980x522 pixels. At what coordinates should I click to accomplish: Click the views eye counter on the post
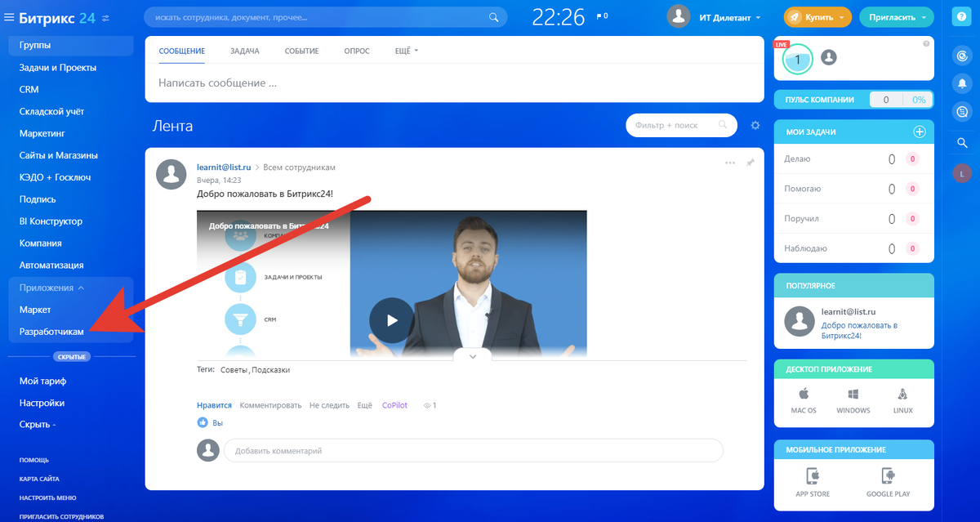click(x=430, y=405)
